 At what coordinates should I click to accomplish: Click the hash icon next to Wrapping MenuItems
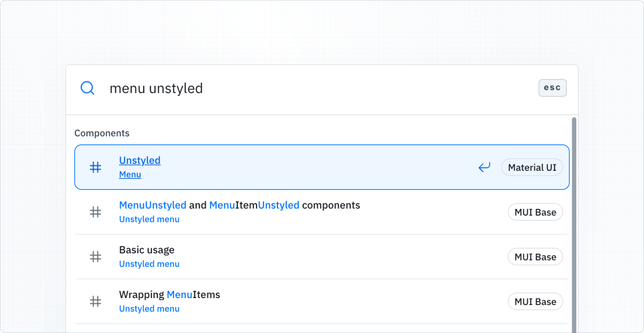(95, 301)
